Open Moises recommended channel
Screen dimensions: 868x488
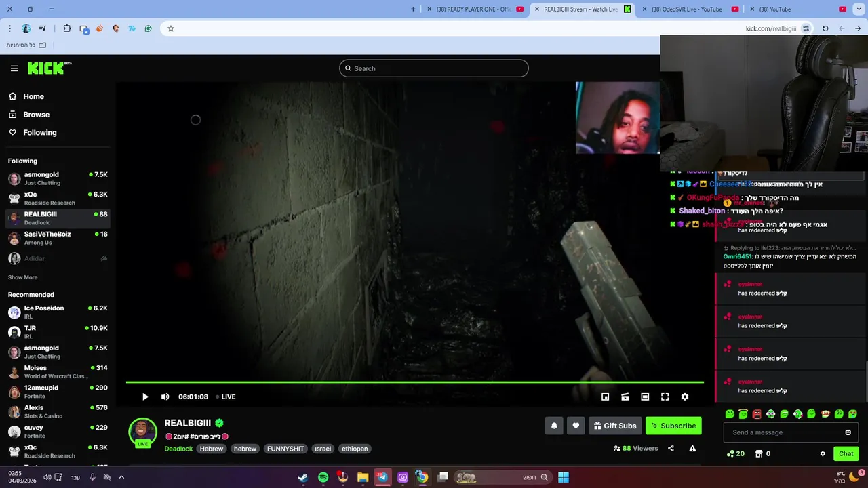point(58,372)
